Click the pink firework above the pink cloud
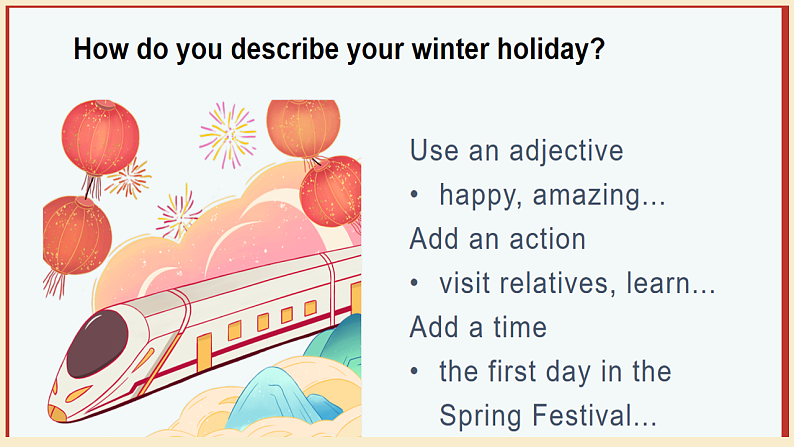 (178, 211)
